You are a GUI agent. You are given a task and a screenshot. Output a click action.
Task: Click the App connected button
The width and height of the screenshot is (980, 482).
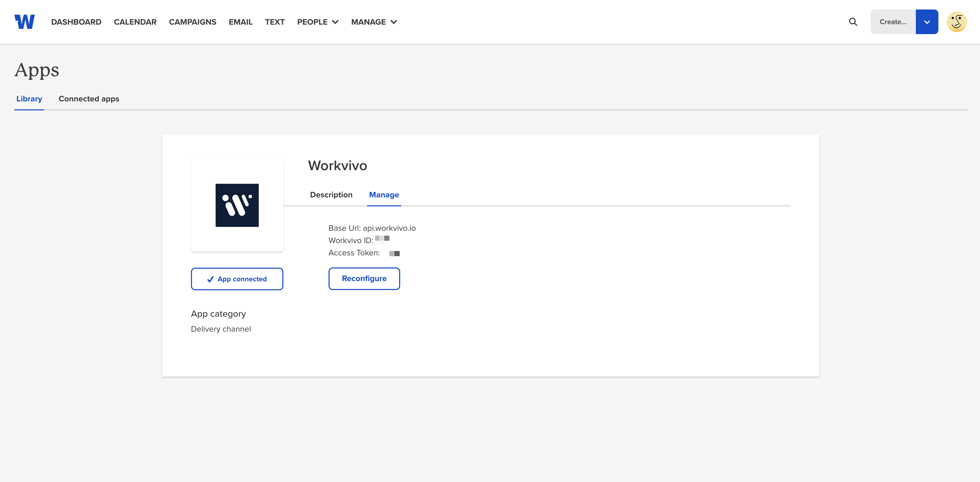[237, 279]
